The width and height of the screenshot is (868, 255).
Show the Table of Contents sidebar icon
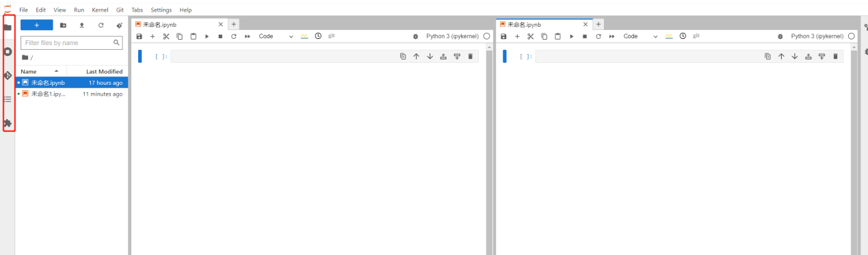coord(8,99)
